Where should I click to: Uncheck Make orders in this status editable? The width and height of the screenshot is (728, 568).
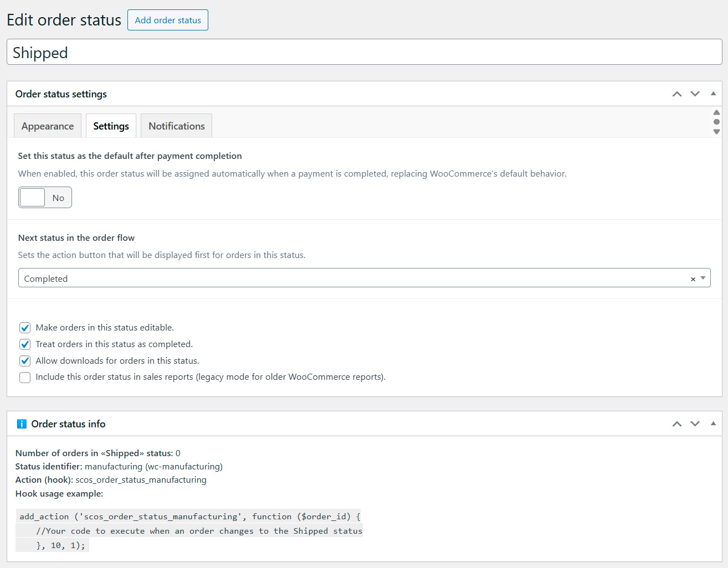(x=25, y=328)
